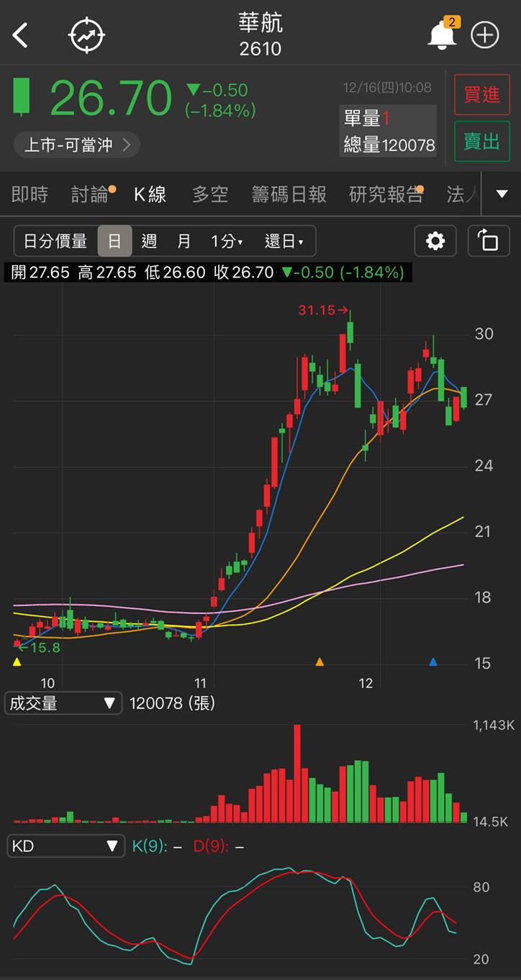
Task: Switch to the 討論 tab
Action: pos(91,194)
